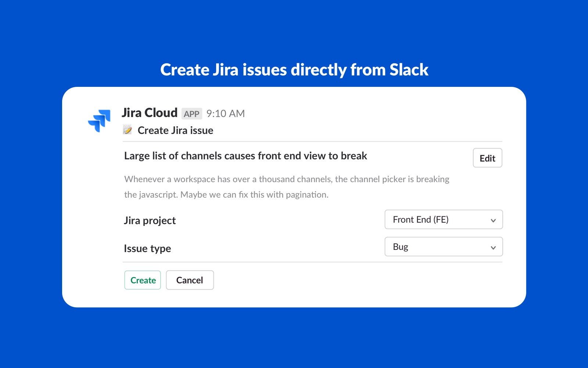
Task: Click the APP badge next to Jira Cloud
Action: 192,113
